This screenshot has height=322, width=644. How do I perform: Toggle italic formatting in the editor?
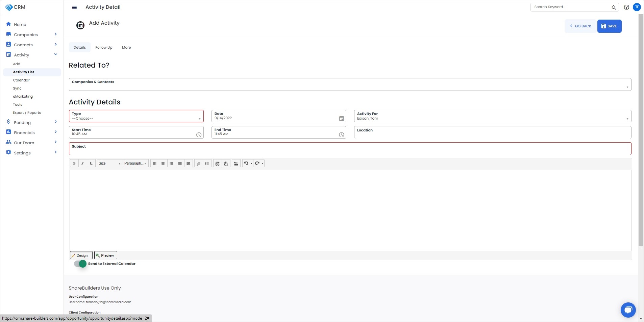point(82,164)
